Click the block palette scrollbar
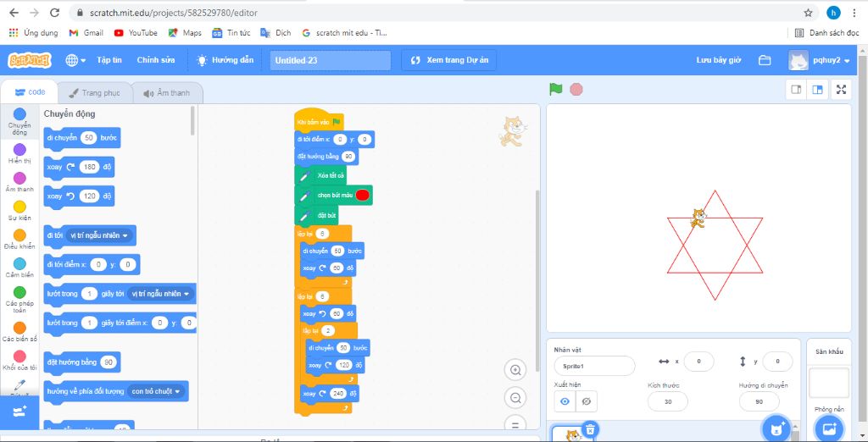This screenshot has width=868, height=442. [192, 120]
